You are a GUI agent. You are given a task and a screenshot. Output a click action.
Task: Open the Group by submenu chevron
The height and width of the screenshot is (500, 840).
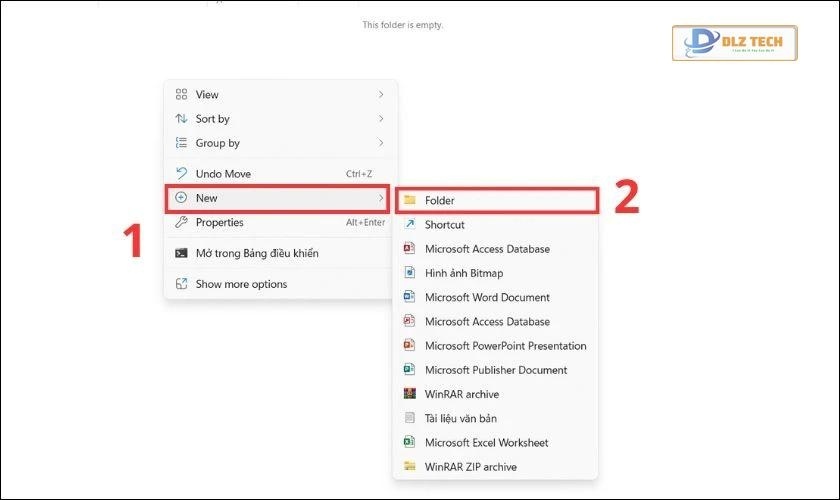click(x=381, y=143)
